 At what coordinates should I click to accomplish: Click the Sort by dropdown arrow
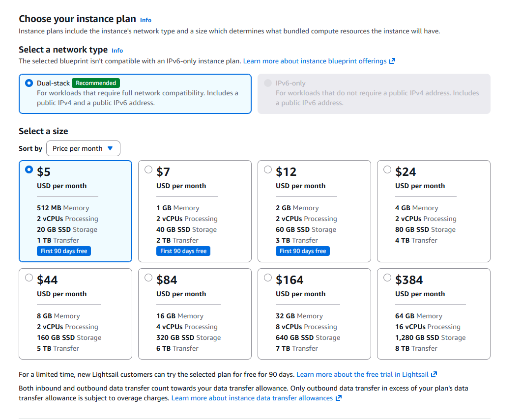coord(110,148)
